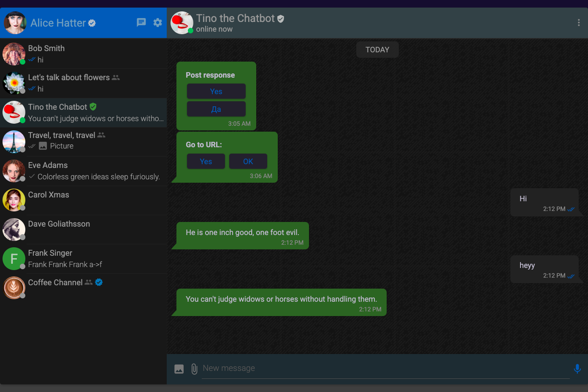Click "online now" status text
The width and height of the screenshot is (588, 392).
pyautogui.click(x=214, y=29)
